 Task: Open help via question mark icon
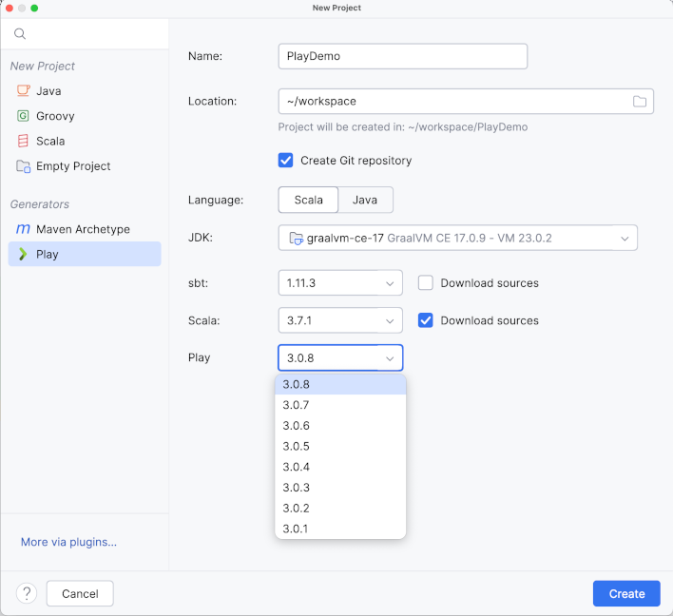coord(27,593)
